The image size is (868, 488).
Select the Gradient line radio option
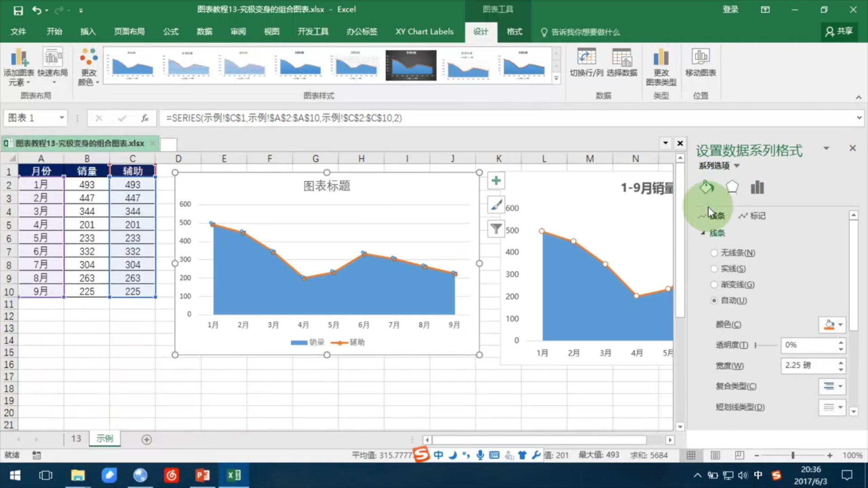(714, 285)
